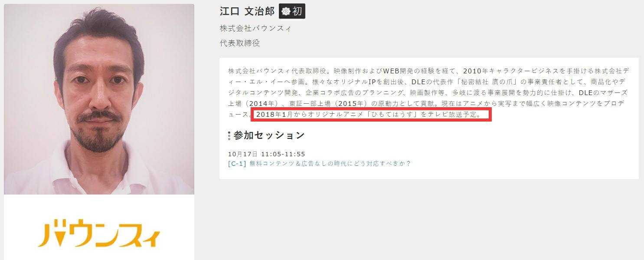This screenshot has height=260, width=644.
Task: Click the dotted icon beside 参加セッション
Action: point(229,136)
